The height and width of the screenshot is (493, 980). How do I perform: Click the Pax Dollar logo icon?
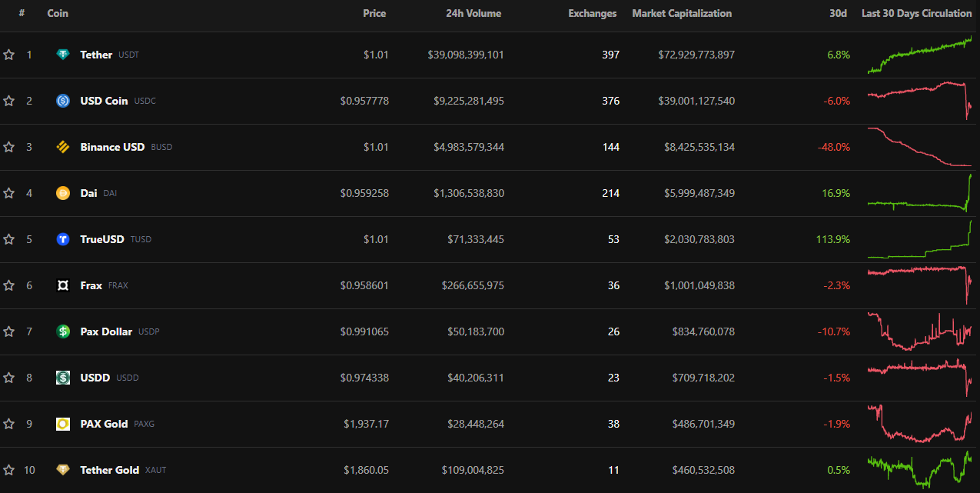63,331
